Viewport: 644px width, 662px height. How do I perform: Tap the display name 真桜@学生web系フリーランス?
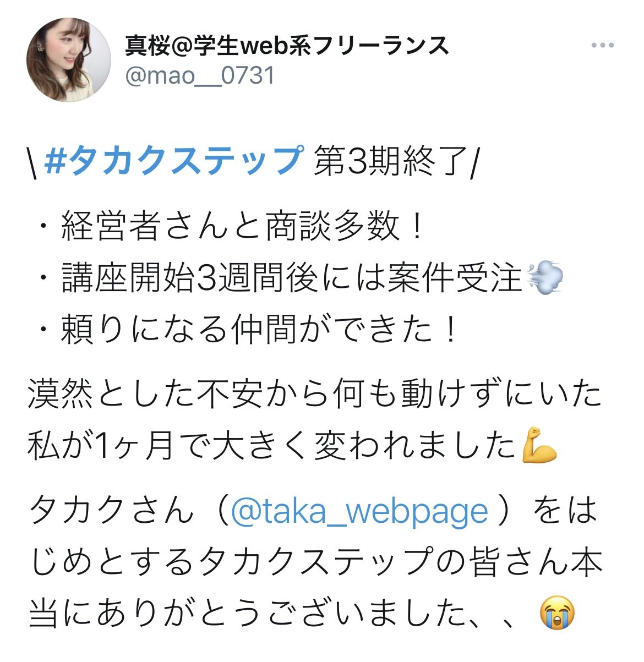click(287, 45)
